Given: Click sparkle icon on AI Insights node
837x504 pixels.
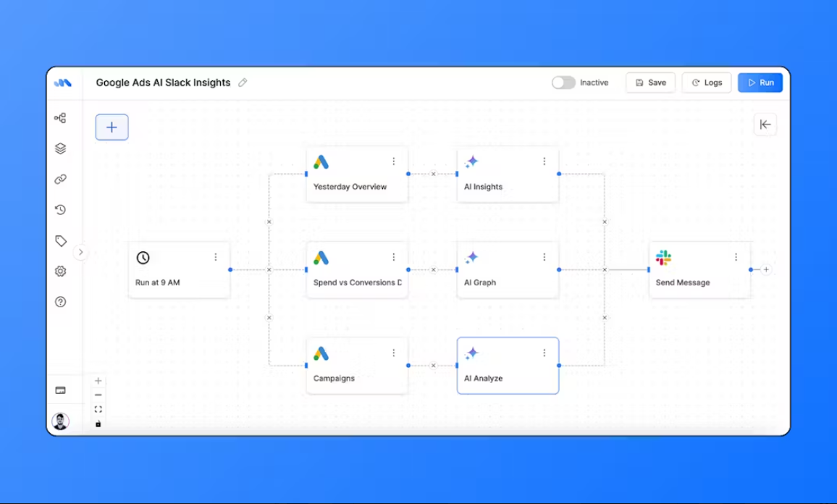Looking at the screenshot, I should tap(472, 161).
